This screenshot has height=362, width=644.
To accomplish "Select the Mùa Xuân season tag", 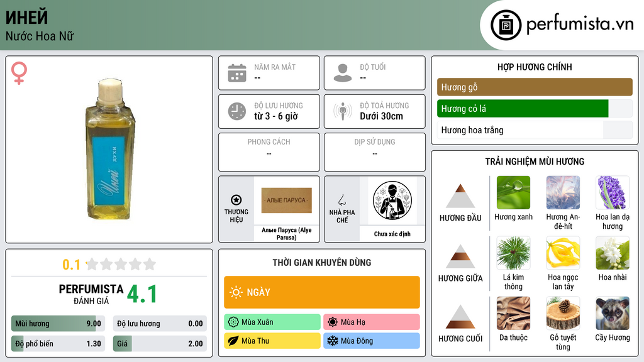I will [x=272, y=322].
